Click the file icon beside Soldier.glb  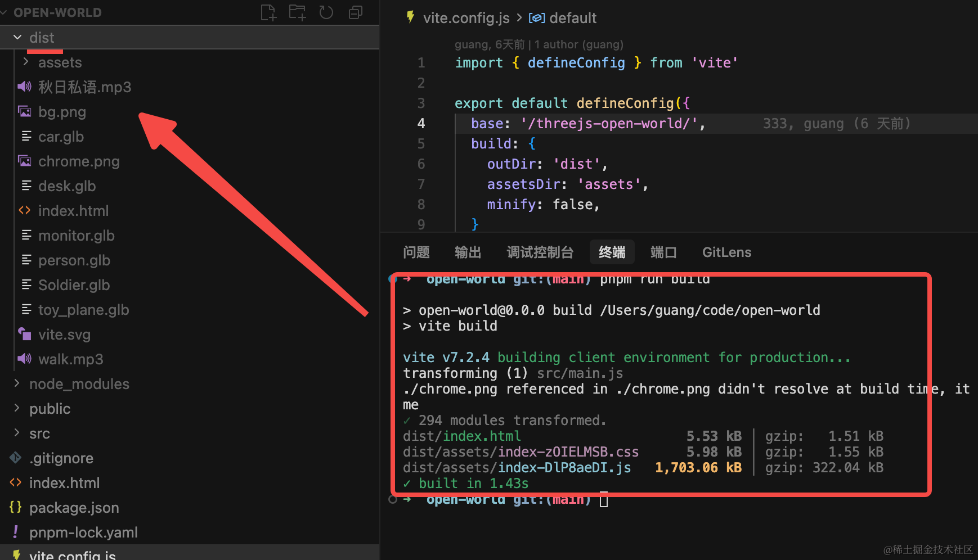pos(26,284)
